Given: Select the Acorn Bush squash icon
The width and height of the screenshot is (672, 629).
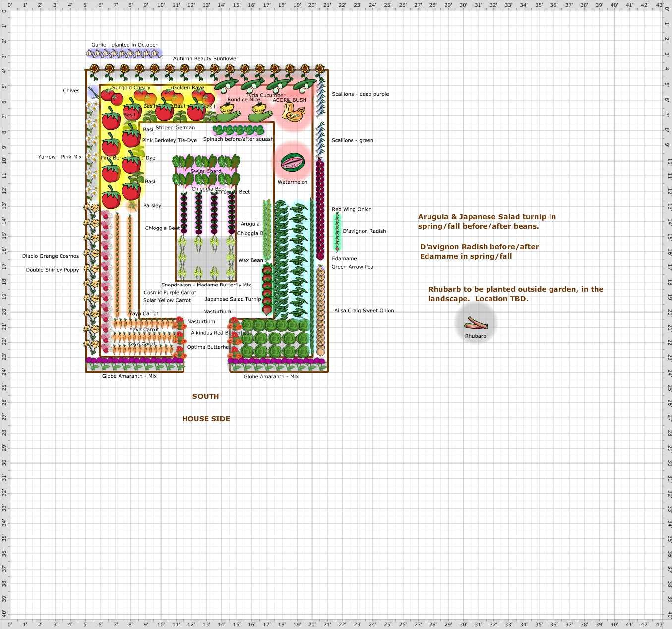Looking at the screenshot, I should (x=293, y=112).
